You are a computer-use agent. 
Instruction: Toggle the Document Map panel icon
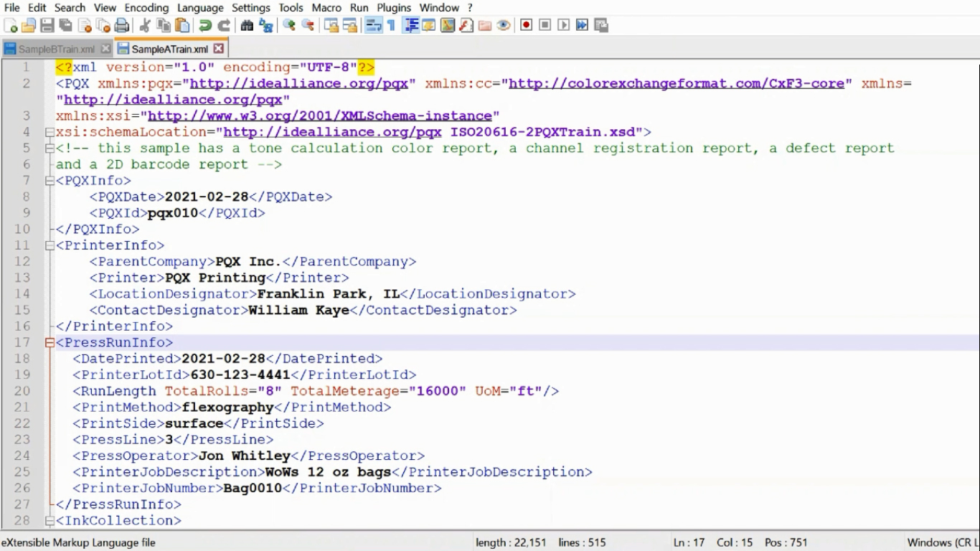448,25
